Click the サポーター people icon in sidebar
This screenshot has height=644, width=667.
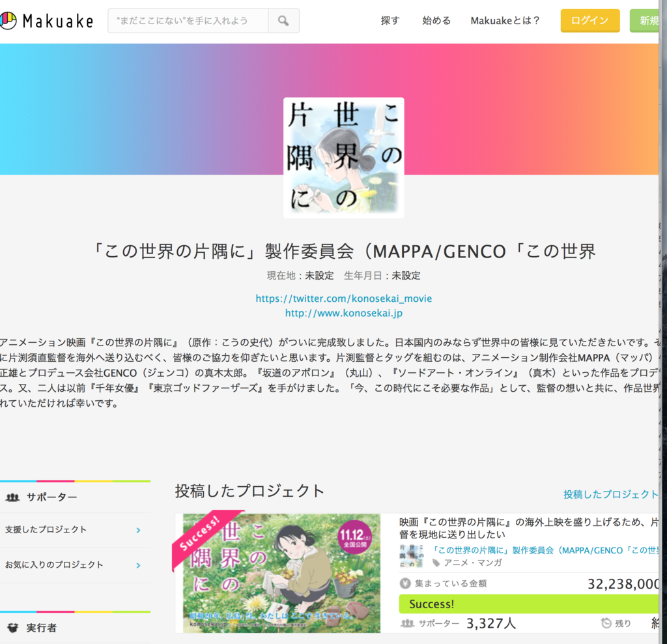[x=13, y=497]
